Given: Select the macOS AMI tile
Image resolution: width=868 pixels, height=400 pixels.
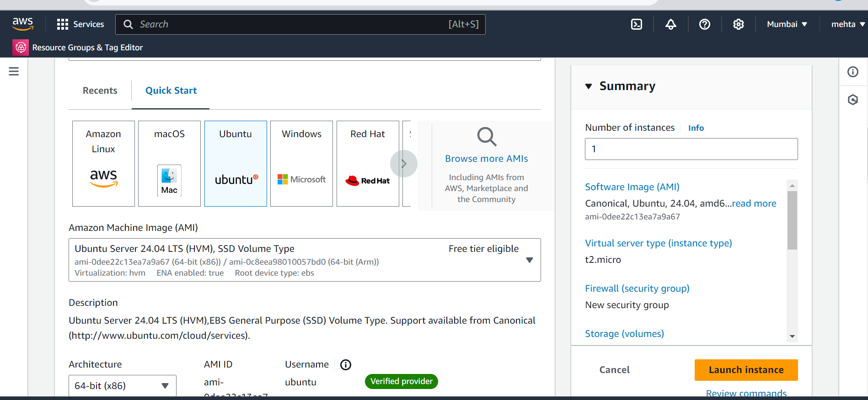Looking at the screenshot, I should (169, 164).
